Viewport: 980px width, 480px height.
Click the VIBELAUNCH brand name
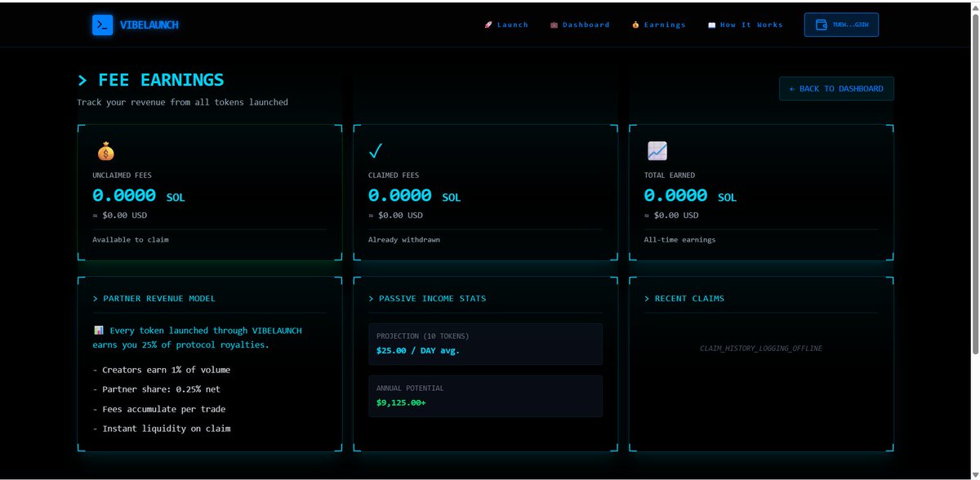click(149, 24)
